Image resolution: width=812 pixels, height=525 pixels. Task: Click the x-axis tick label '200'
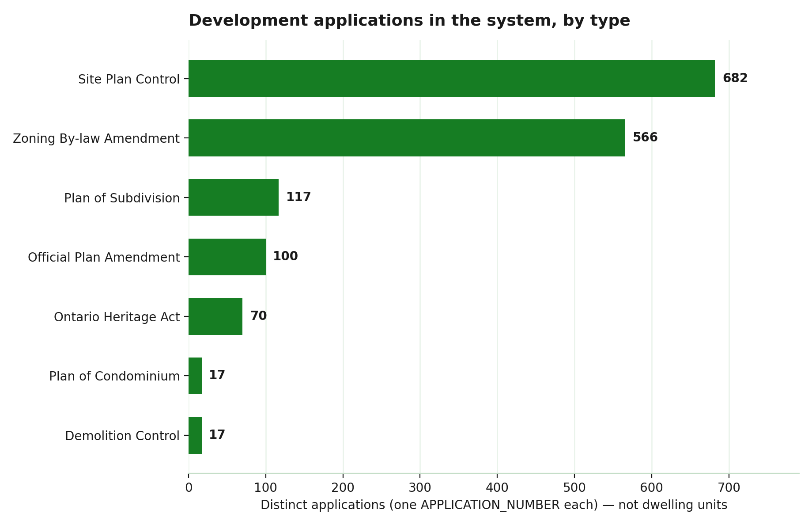coord(343,488)
